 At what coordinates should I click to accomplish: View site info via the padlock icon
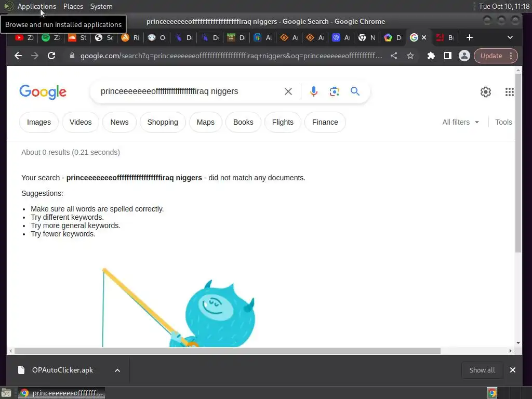pyautogui.click(x=72, y=56)
